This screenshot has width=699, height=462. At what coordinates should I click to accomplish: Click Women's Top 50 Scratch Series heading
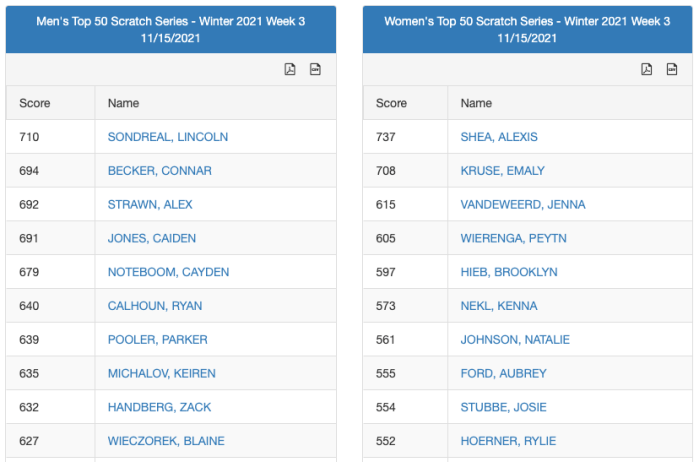pos(528,29)
